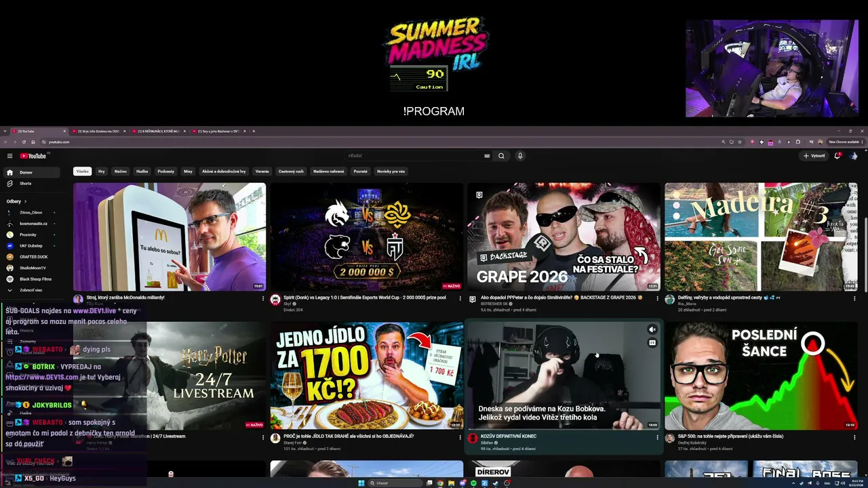
Task: Open the GRAPE 2026 backstage thumbnail
Action: (x=564, y=237)
